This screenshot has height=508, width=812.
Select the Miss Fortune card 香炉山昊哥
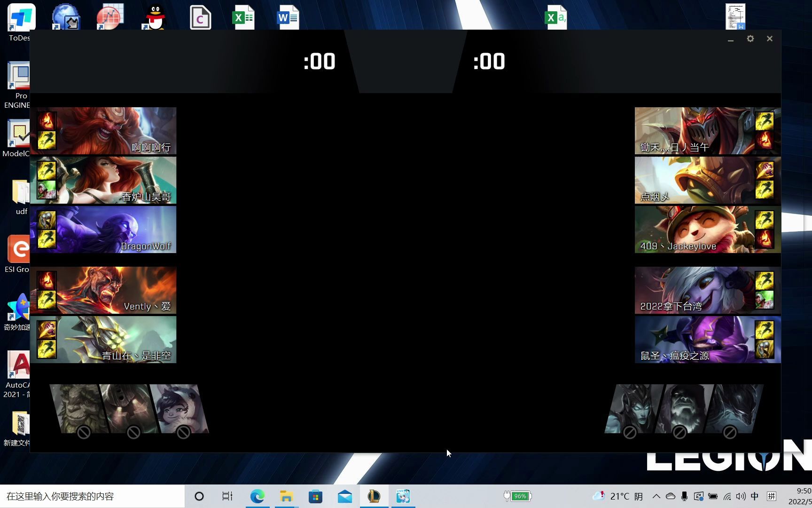103,180
